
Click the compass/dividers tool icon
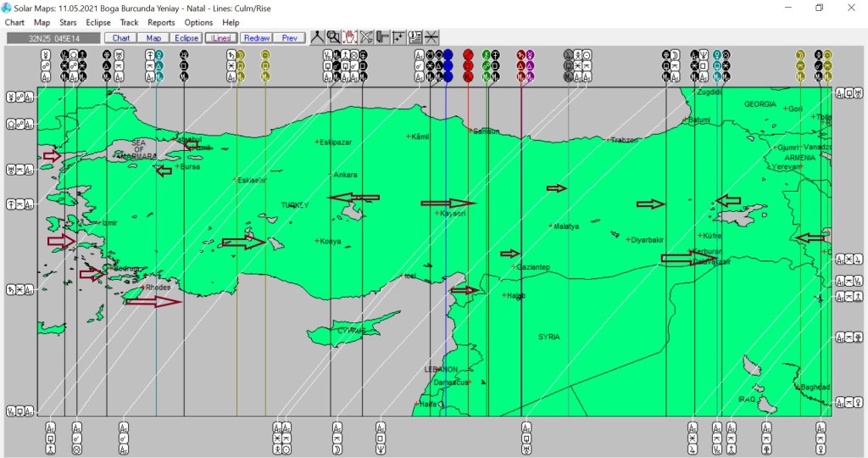coord(318,37)
